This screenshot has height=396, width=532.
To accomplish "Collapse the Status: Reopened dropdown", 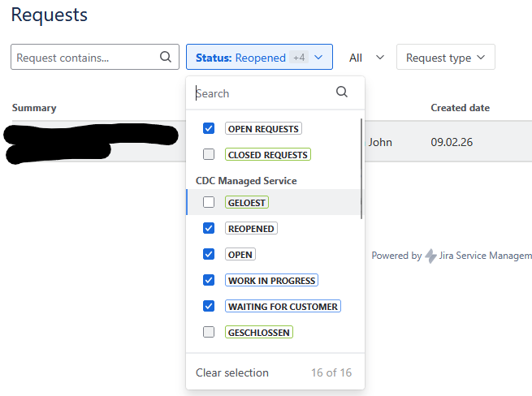I will pos(259,57).
